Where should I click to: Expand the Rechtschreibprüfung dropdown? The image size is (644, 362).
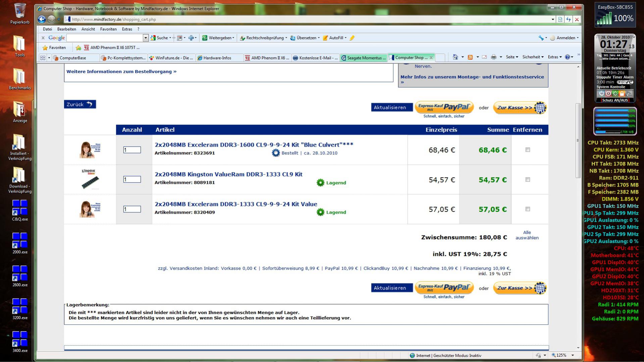coord(286,38)
